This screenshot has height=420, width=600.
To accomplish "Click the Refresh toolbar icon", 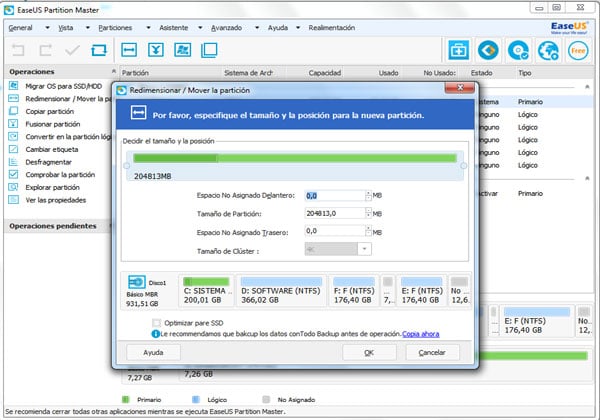I will [x=99, y=50].
